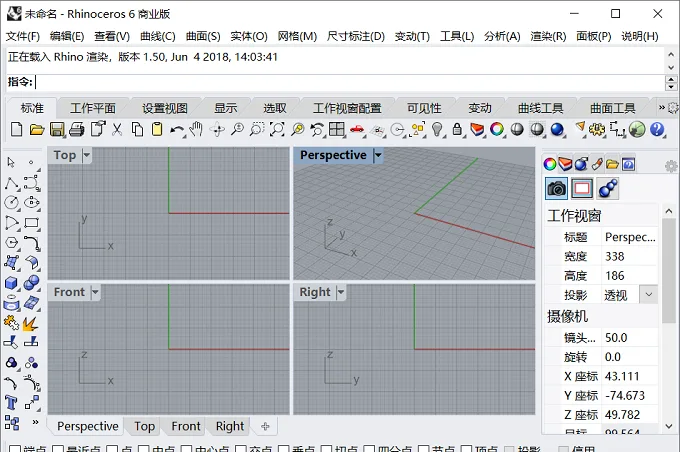Open the Front viewport title dropdown arrow

click(95, 292)
